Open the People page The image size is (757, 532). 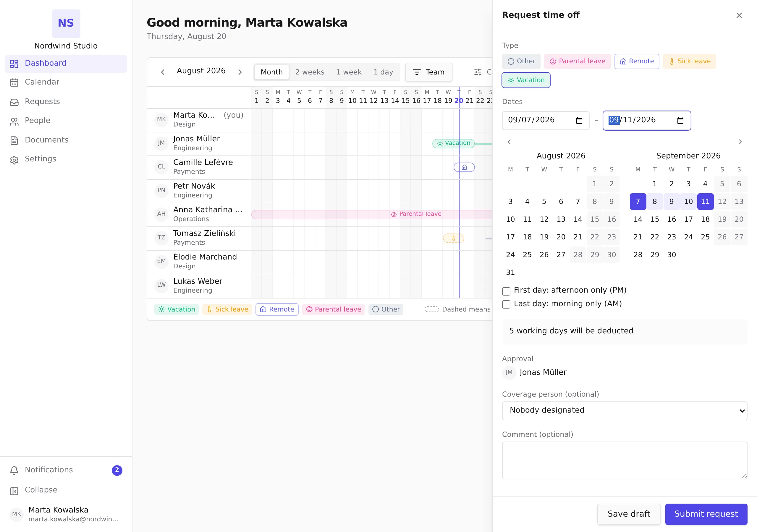[66, 121]
